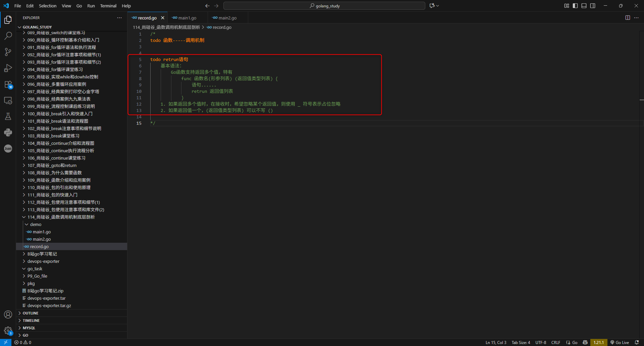This screenshot has width=644, height=346.
Task: Open the Json view in activity bar
Action: tap(8, 149)
